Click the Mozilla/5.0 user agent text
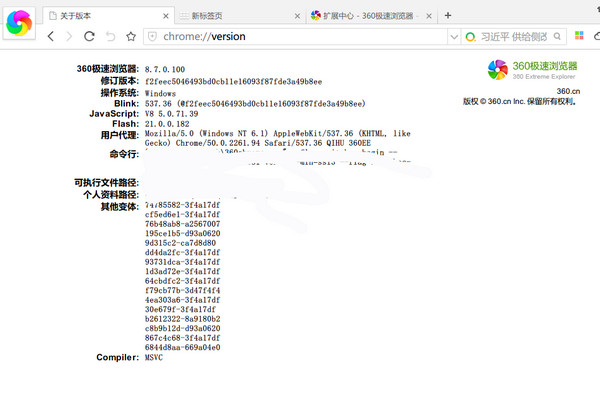This screenshot has height=420, width=600. 278,138
